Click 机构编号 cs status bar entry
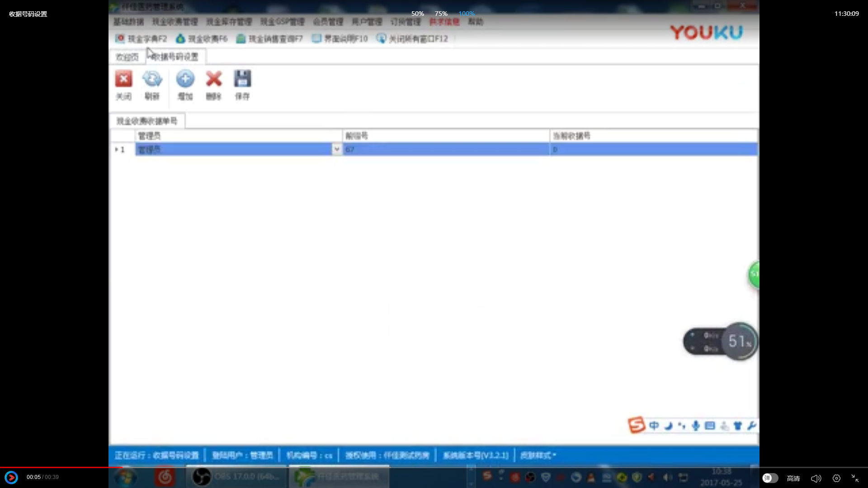This screenshot has height=488, width=868. click(309, 455)
